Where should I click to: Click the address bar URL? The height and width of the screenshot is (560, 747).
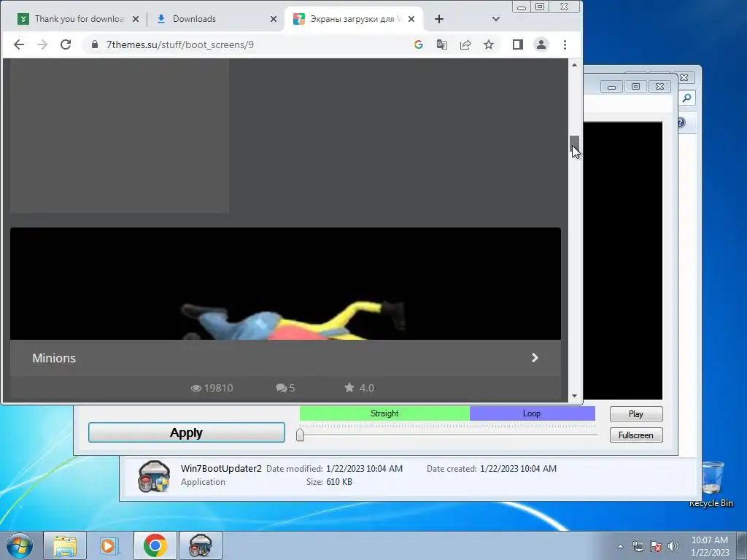point(180,44)
